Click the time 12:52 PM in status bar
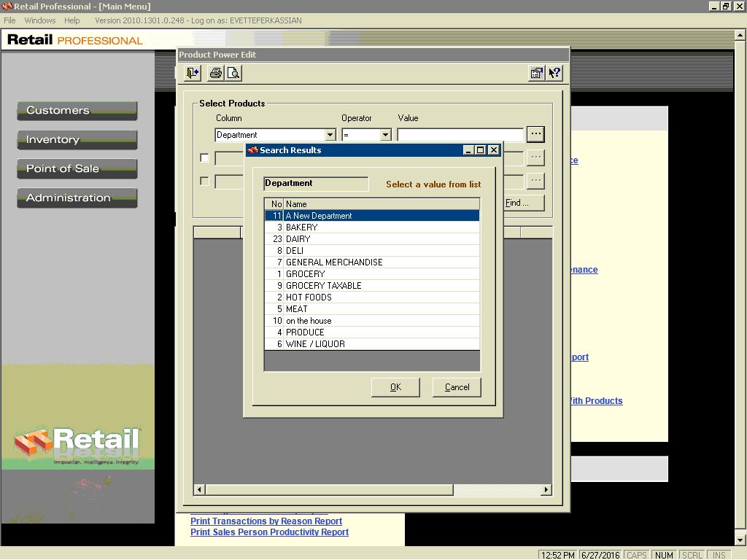The image size is (747, 560). pos(558,555)
